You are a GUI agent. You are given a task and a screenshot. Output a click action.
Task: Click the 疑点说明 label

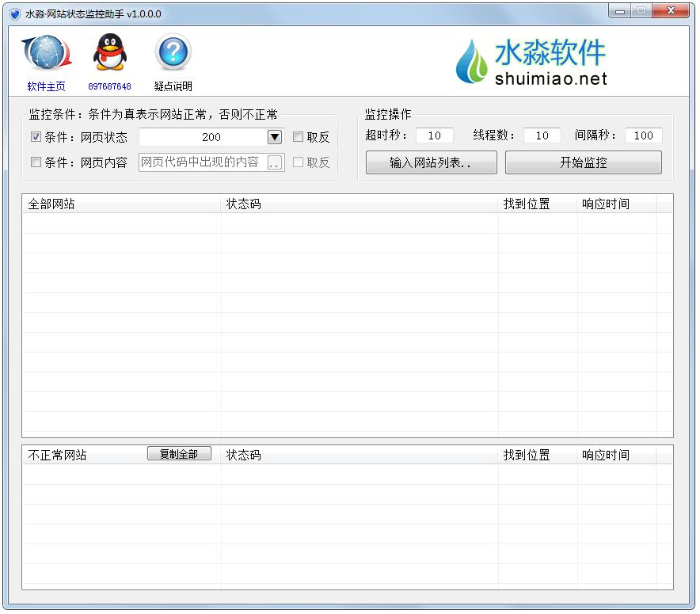tap(173, 86)
